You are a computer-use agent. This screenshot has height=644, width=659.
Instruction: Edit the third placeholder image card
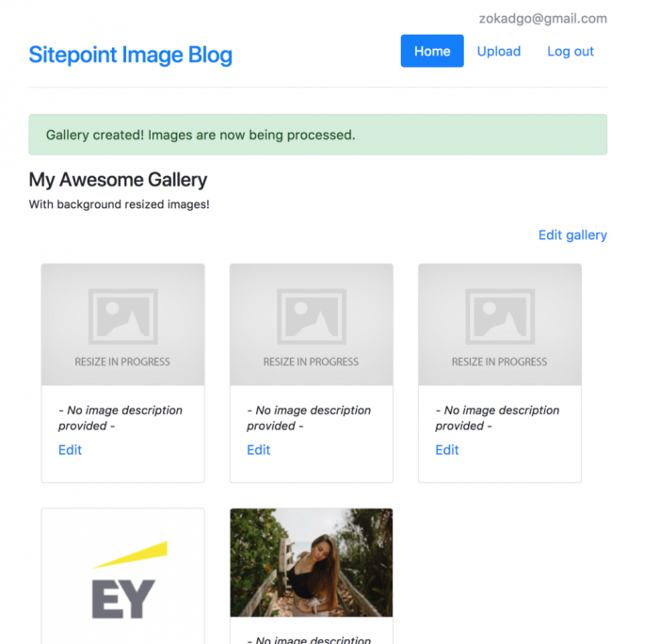pos(446,450)
